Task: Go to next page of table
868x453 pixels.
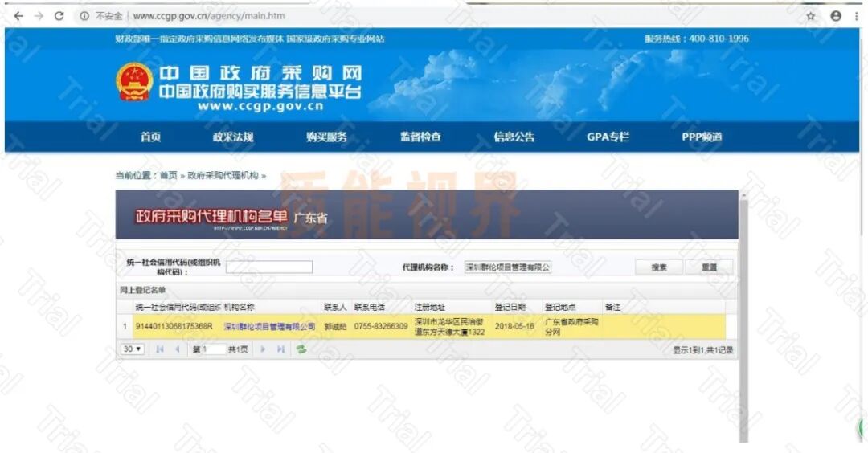Action: (x=263, y=349)
